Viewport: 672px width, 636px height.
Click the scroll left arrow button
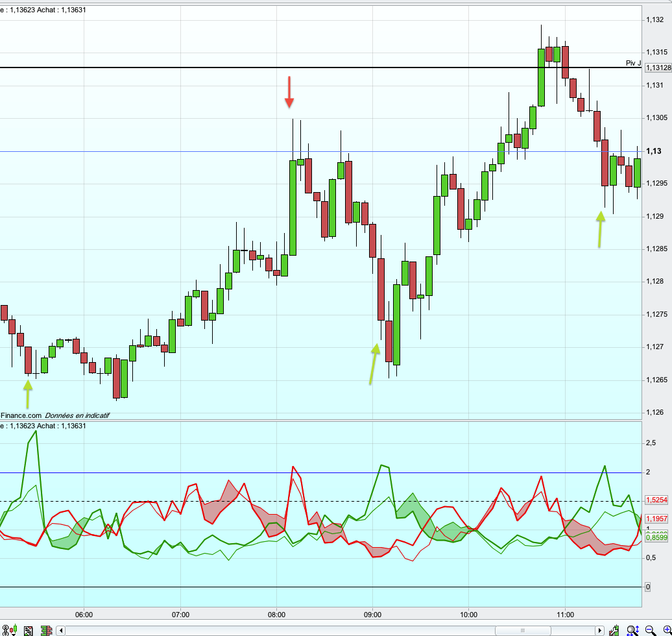(61, 630)
